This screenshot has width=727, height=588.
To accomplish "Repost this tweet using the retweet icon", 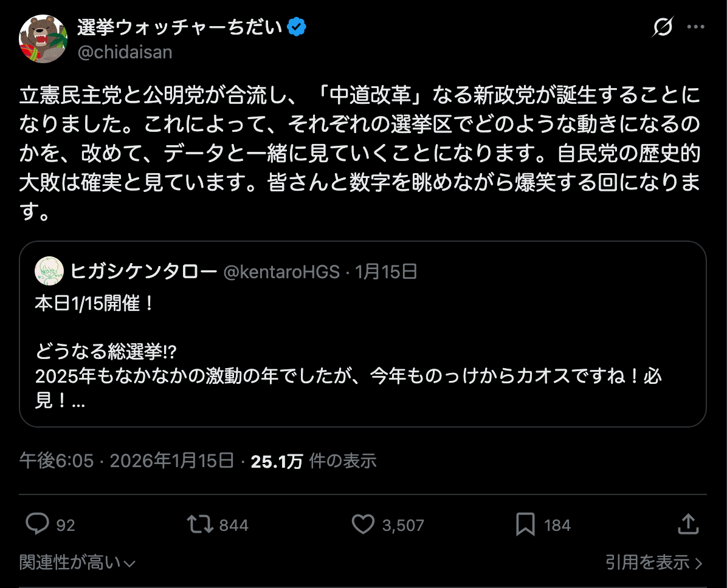I will pyautogui.click(x=199, y=524).
